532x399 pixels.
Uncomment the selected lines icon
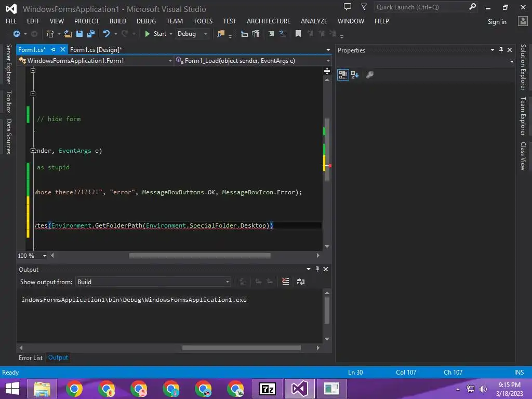coord(282,34)
